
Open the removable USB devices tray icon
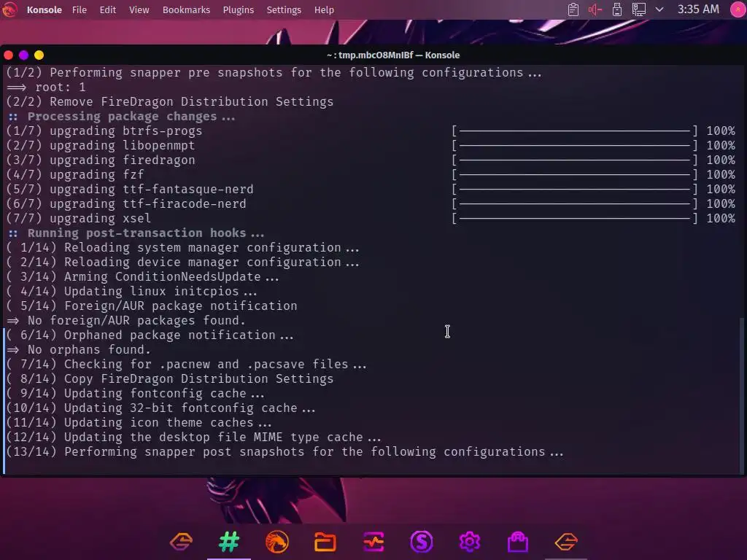click(x=617, y=9)
